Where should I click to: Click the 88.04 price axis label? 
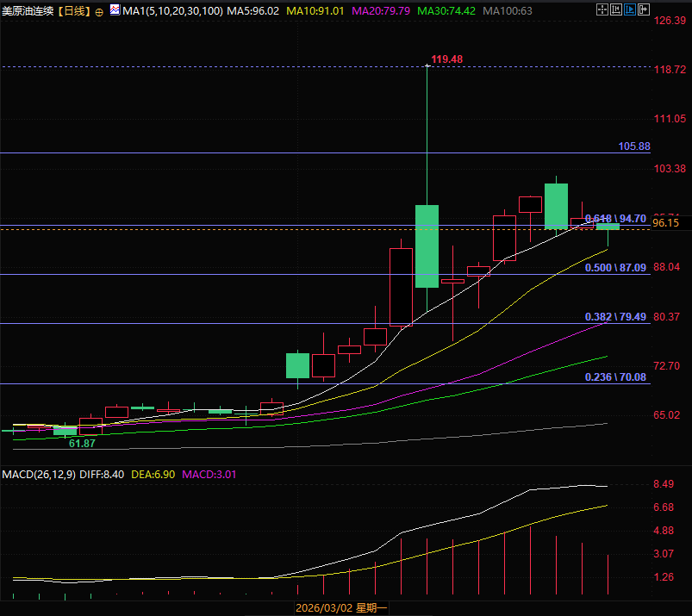click(x=666, y=266)
